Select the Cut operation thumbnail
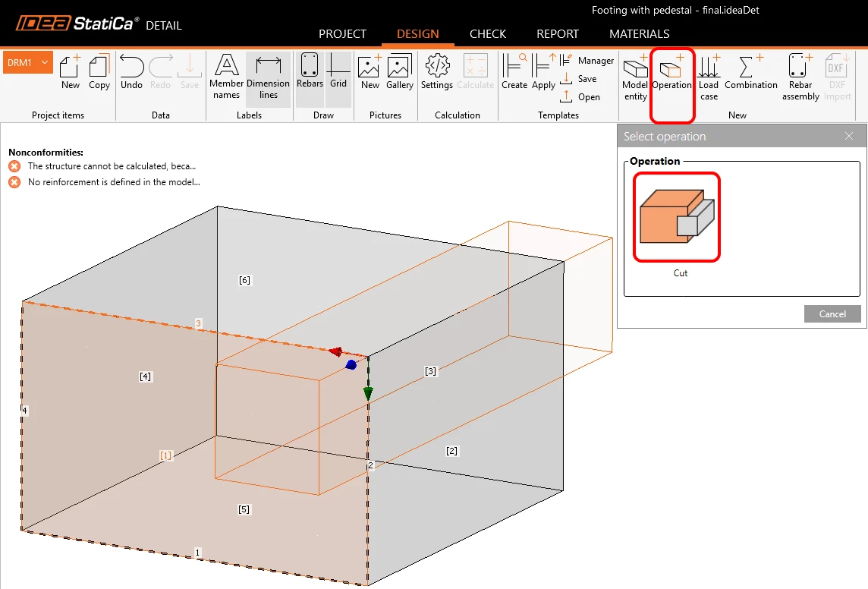Screen dimensions: 868x589 677,217
